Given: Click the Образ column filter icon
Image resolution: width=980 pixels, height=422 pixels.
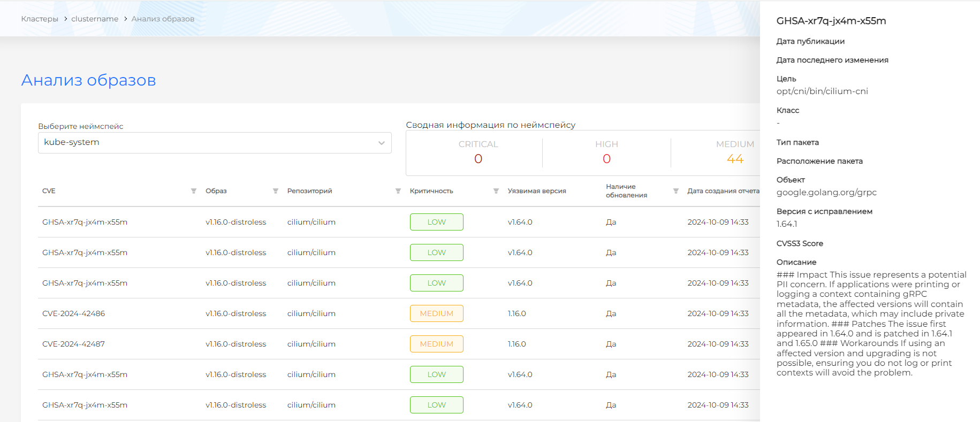Looking at the screenshot, I should (276, 191).
